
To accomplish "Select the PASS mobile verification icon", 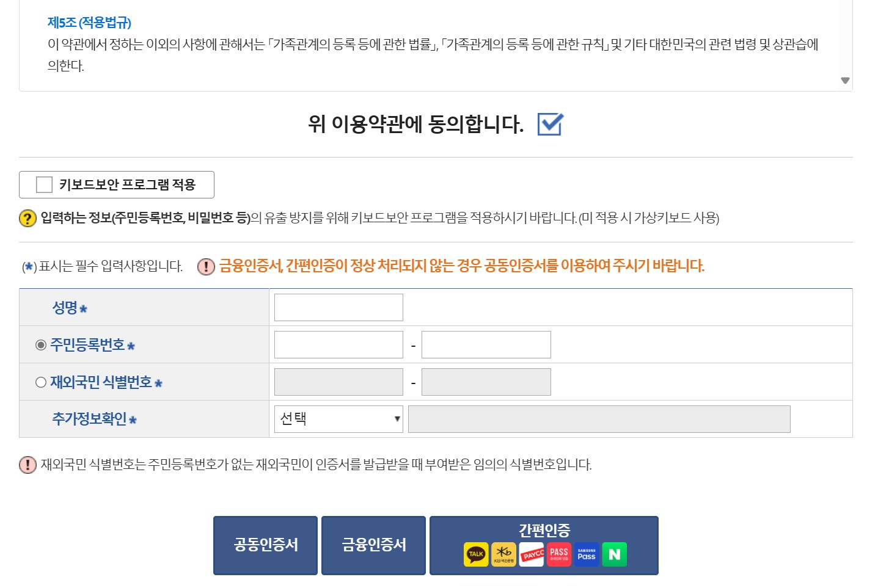I will (x=558, y=554).
